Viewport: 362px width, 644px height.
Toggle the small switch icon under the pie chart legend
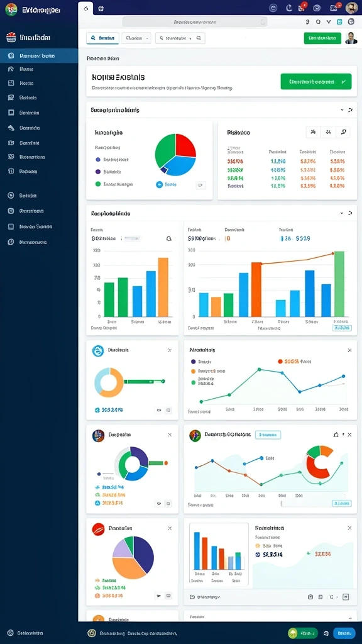tap(200, 185)
